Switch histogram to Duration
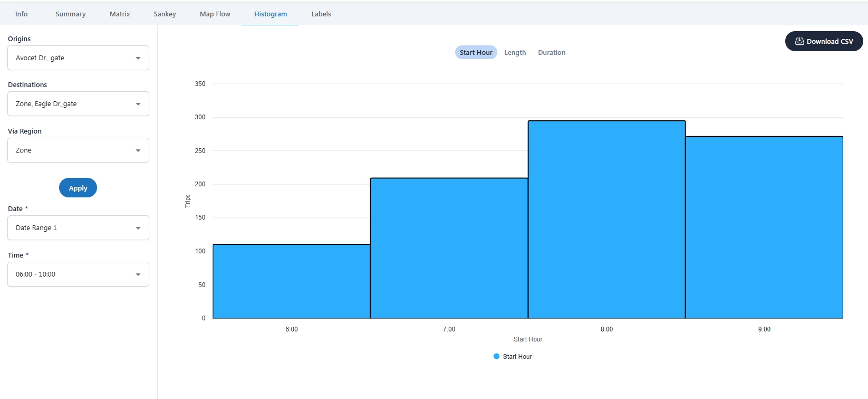This screenshot has height=399, width=868. click(x=552, y=52)
